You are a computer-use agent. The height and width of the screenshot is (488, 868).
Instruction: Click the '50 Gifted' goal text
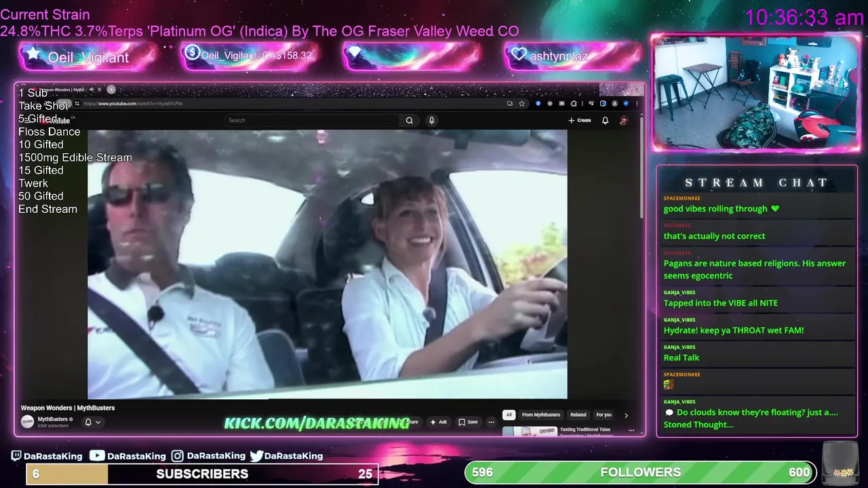click(41, 196)
